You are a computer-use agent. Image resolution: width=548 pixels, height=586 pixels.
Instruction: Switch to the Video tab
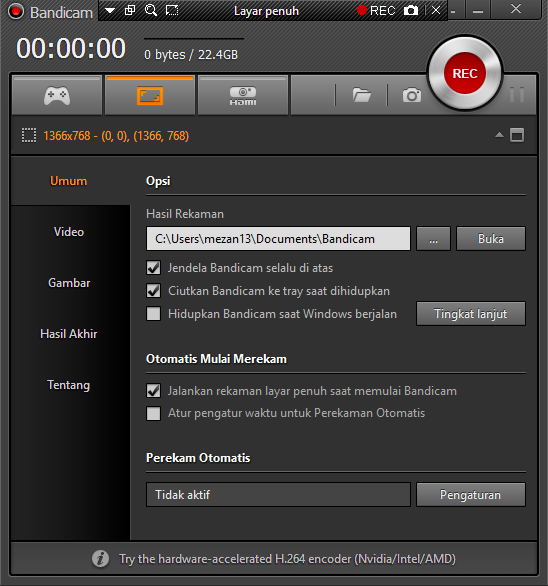69,232
